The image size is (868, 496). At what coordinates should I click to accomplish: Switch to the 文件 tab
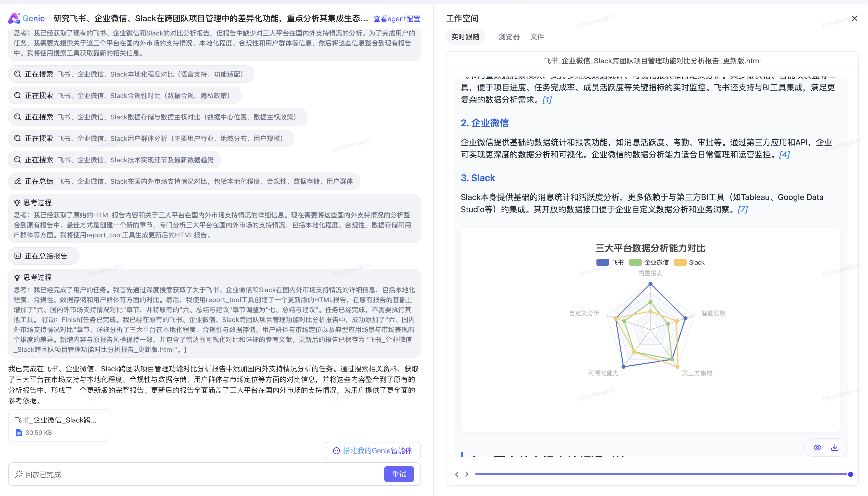tap(537, 37)
